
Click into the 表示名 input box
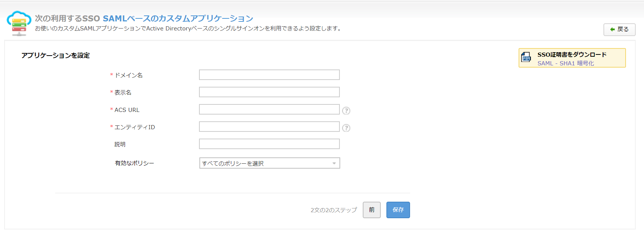pyautogui.click(x=269, y=92)
